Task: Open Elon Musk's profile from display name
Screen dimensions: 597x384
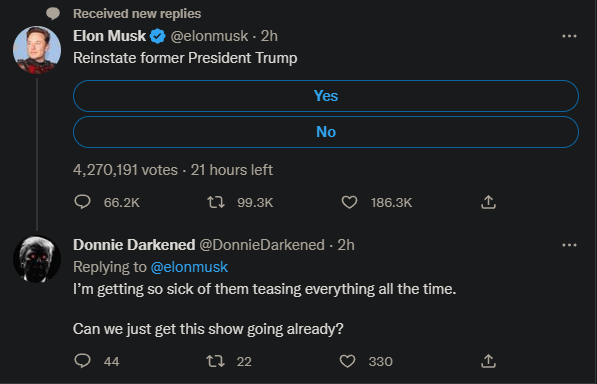Action: (109, 36)
